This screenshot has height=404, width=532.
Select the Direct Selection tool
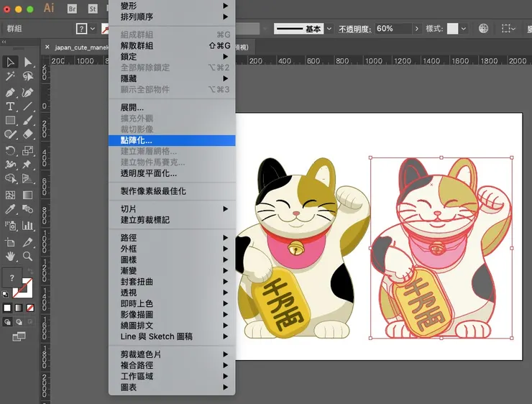pos(27,62)
